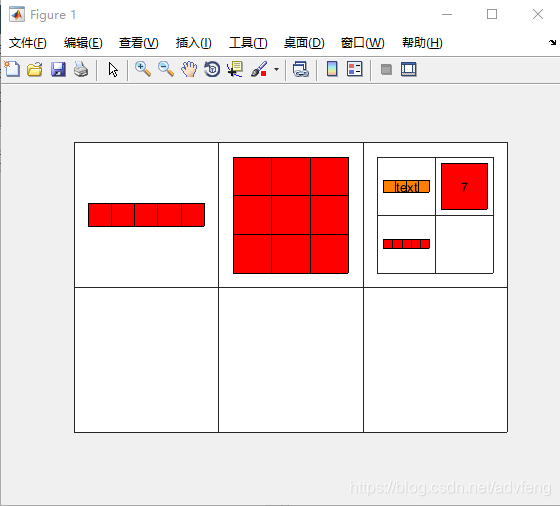Screen dimensions: 560x506
Task: Open the 窗口(W) menu
Action: pos(362,43)
